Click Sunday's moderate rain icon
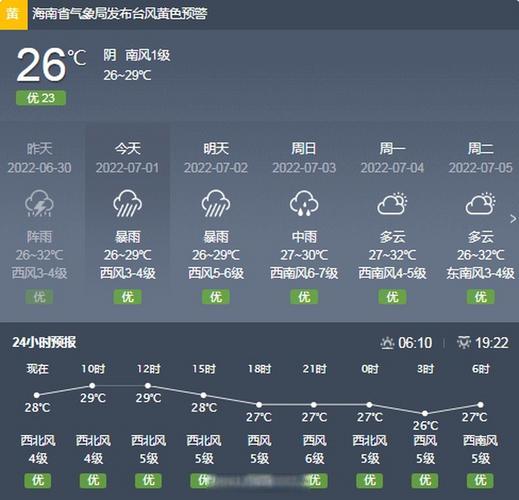 304,203
